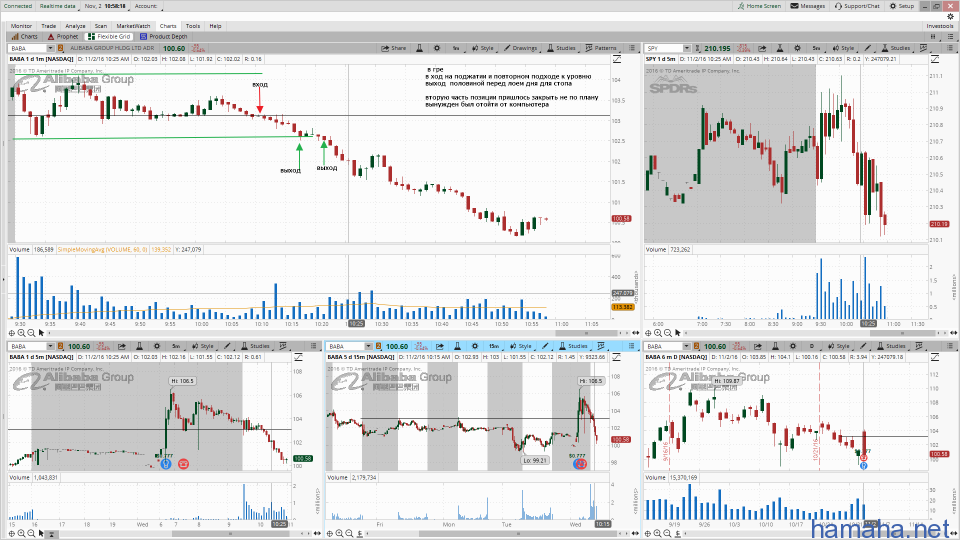Zoom in on the SPY chart
This screenshot has height=540, width=960.
click(658, 333)
